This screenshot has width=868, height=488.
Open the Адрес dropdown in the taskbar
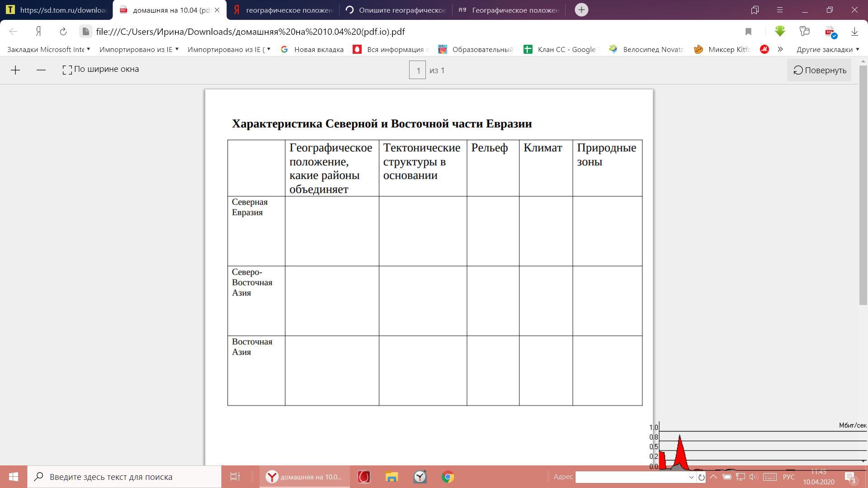(x=691, y=477)
